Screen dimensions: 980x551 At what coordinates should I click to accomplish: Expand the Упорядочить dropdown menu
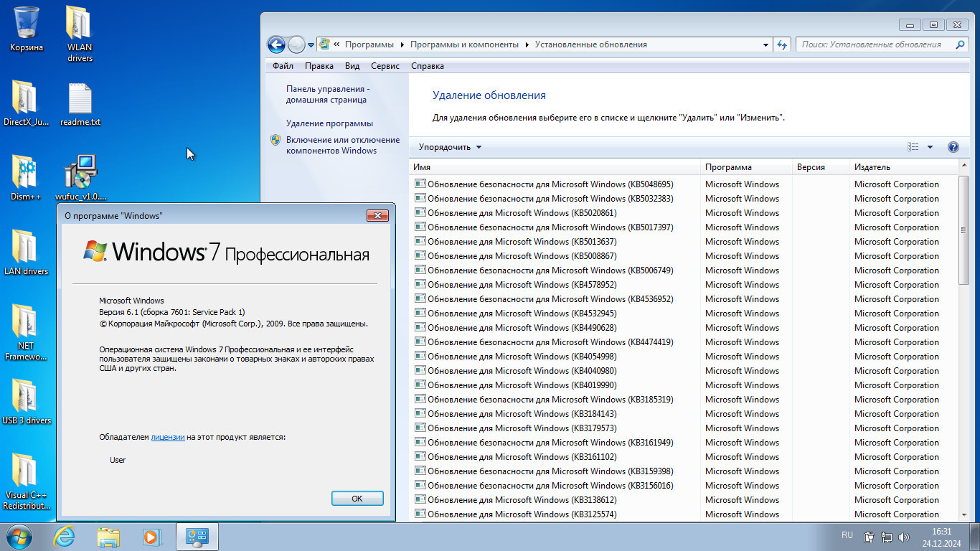(x=450, y=147)
